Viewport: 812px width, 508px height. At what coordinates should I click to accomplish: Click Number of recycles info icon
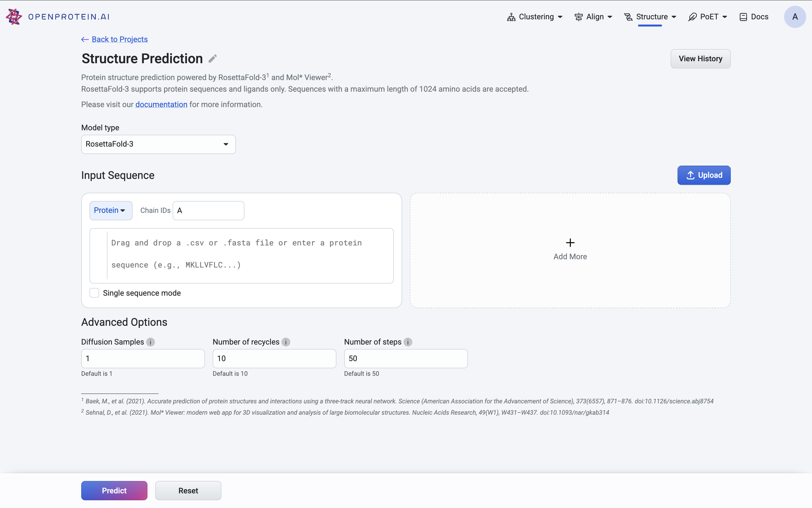pos(286,342)
